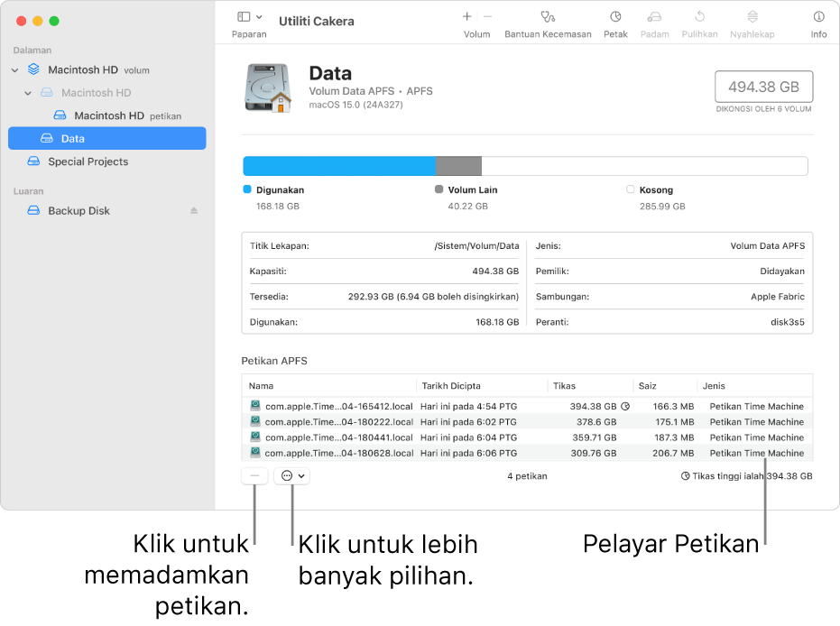Screen dimensions: 840x626
Task: Select snapshot com.apple.Time...04-180441.local
Action: (527, 437)
